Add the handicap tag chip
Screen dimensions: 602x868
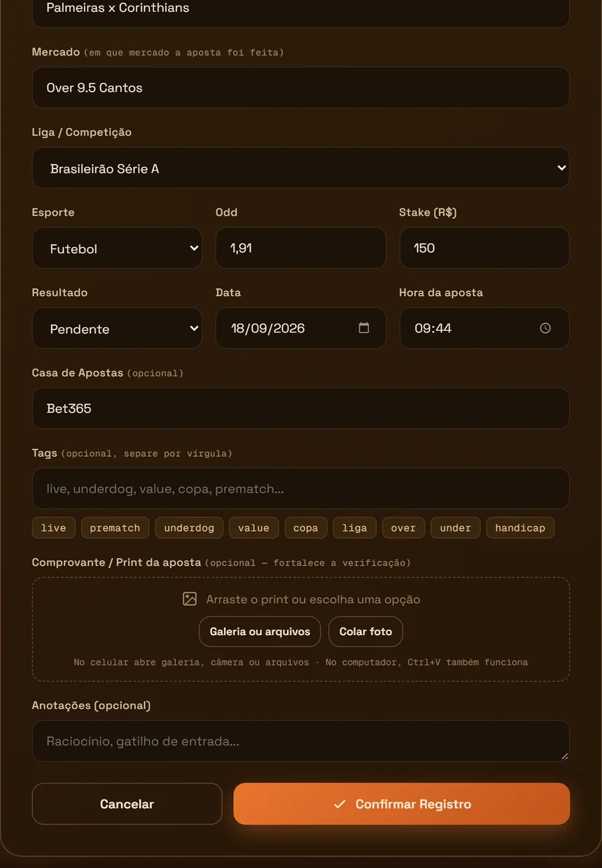click(x=520, y=527)
